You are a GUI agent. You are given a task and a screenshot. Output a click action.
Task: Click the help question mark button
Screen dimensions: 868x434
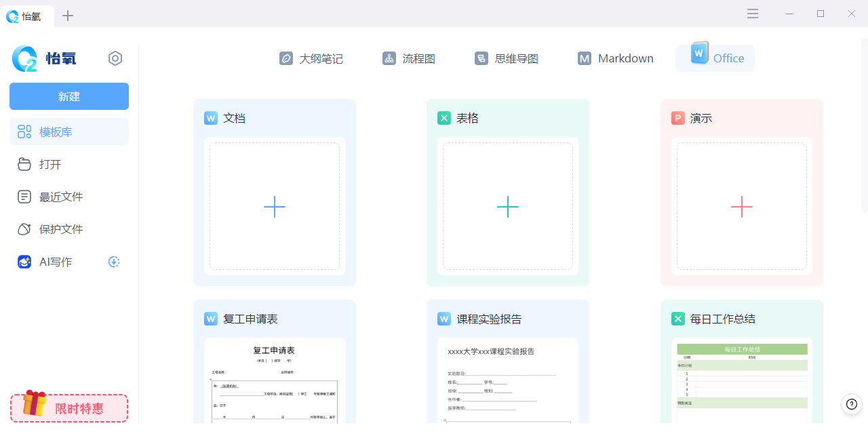(852, 404)
